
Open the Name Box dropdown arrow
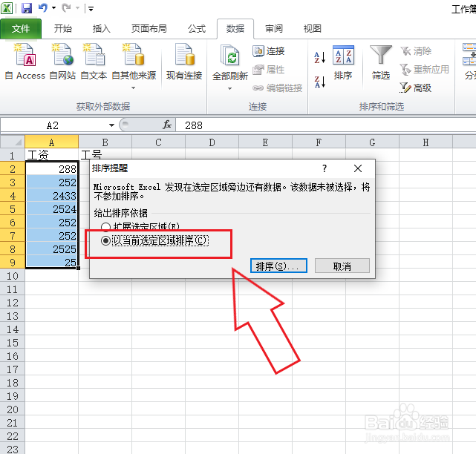pos(111,125)
